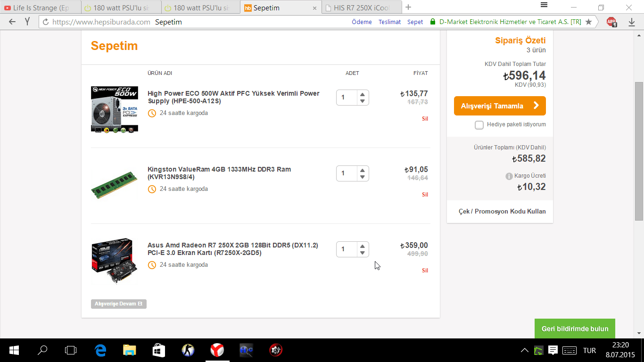Enable the Hediye paketi istiyorum checkbox
The width and height of the screenshot is (644, 362).
tap(479, 125)
